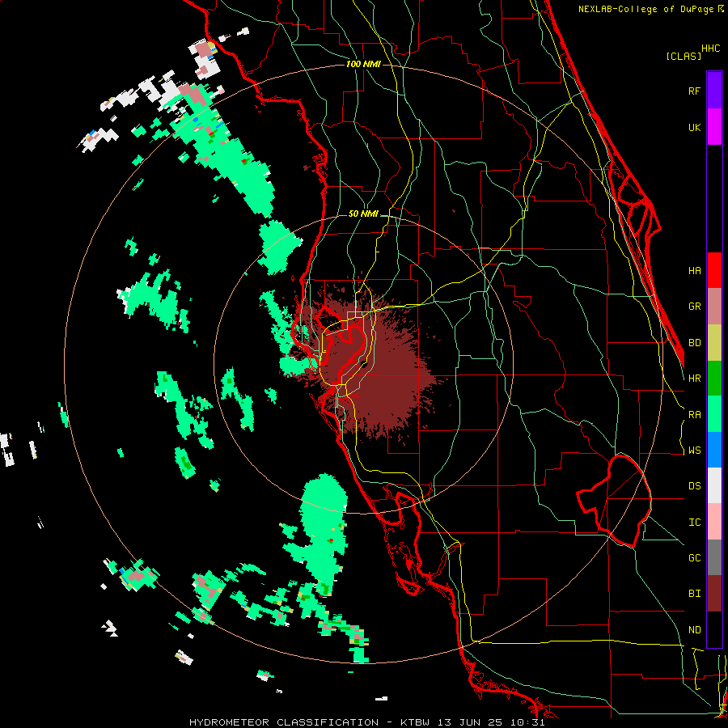Screen dimensions: 728x728
Task: Click the GC legend label
Action: pyautogui.click(x=694, y=558)
